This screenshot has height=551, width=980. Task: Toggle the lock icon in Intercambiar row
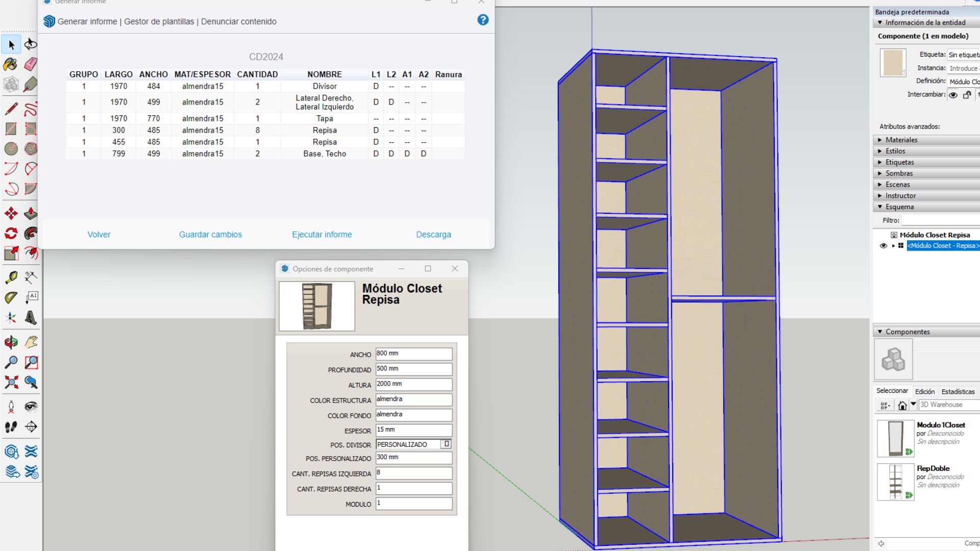coord(967,95)
